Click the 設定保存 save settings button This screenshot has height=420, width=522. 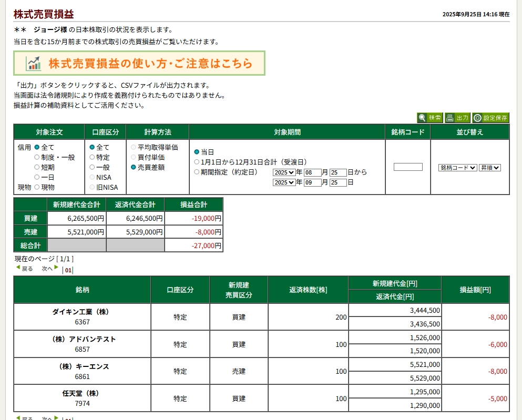coord(490,118)
